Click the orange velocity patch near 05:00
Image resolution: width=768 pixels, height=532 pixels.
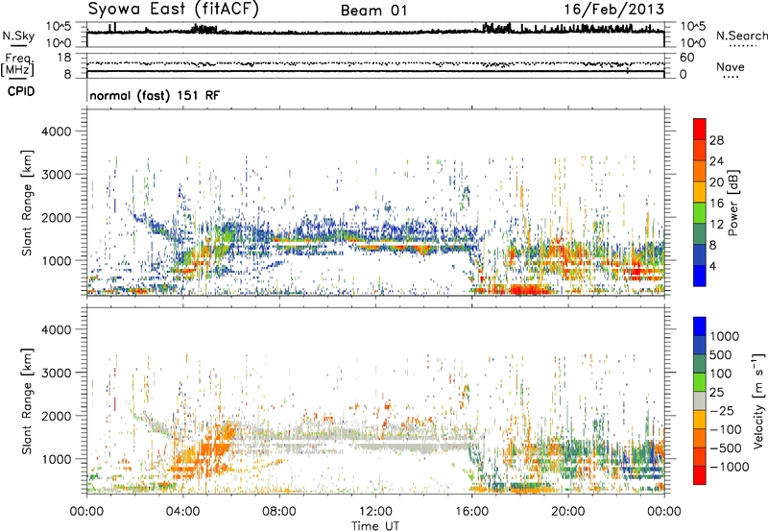215,448
